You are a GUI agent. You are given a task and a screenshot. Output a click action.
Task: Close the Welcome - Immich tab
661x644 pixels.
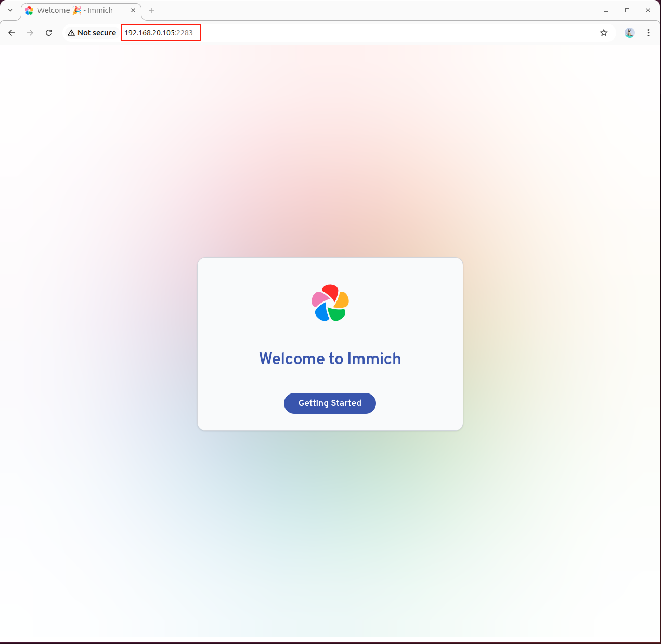click(x=133, y=10)
